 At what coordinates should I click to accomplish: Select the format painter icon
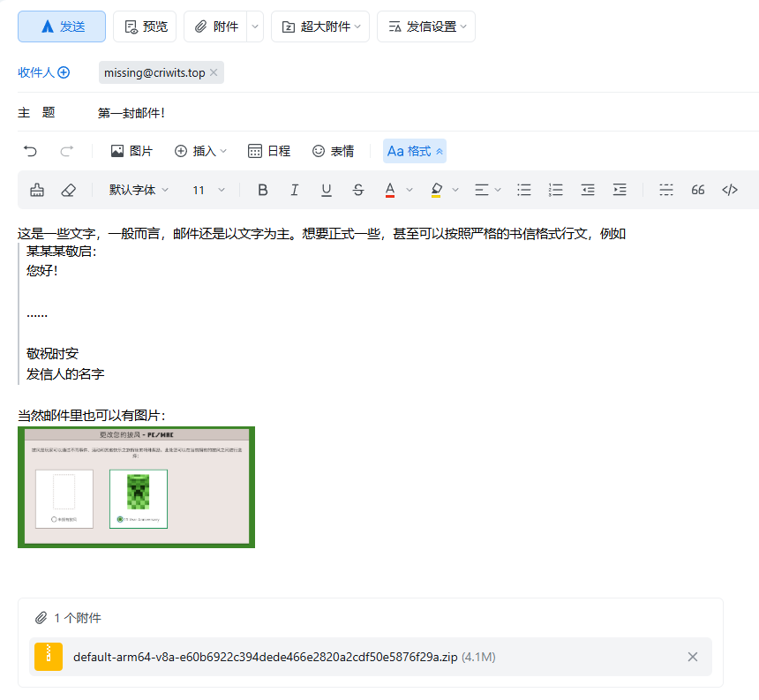pos(35,190)
